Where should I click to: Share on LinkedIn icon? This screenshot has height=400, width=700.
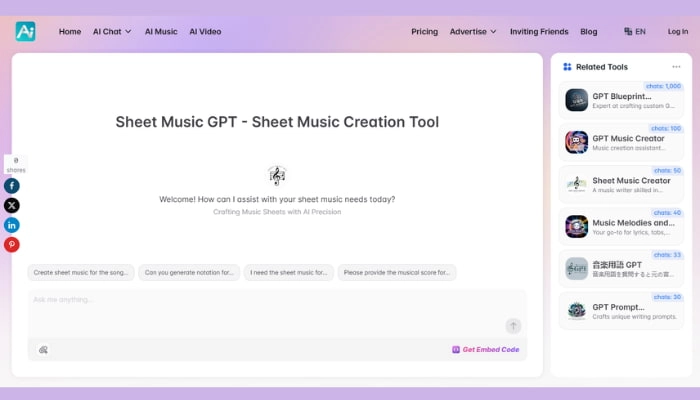[12, 225]
